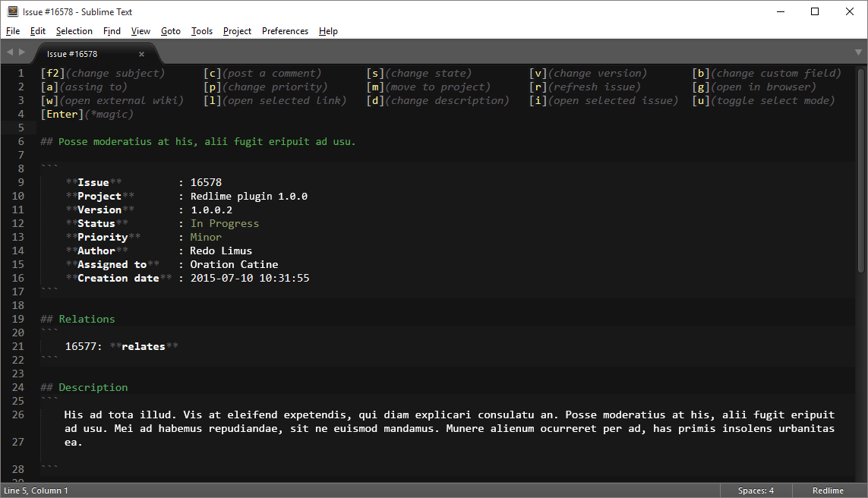Click the [d] change description shortcut

(x=438, y=101)
